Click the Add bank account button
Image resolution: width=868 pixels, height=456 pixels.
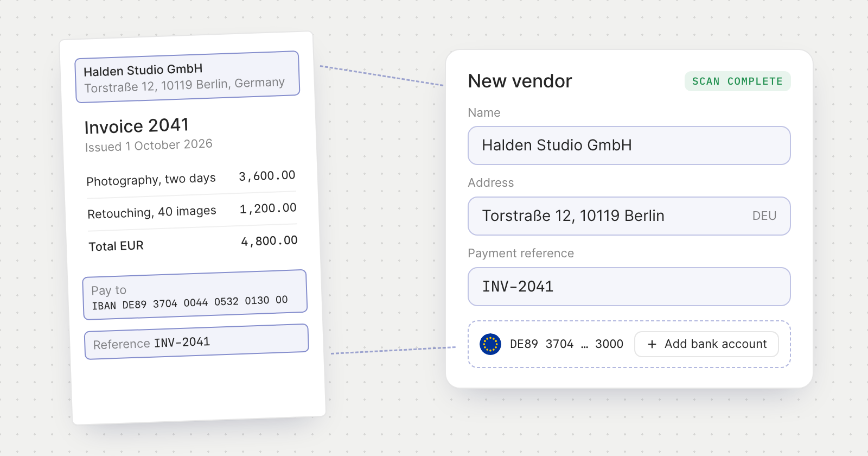[706, 344]
